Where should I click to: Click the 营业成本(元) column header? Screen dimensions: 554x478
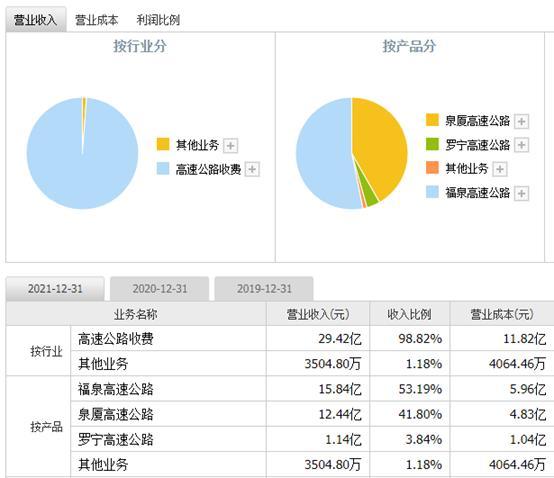[502, 314]
